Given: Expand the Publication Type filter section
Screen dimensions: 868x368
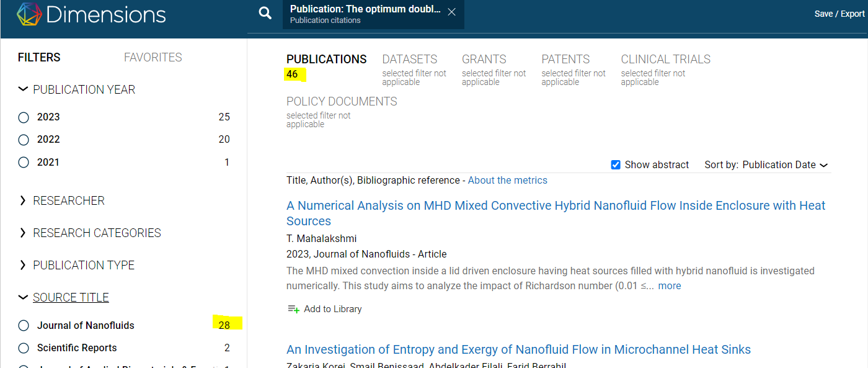Looking at the screenshot, I should pos(23,266).
